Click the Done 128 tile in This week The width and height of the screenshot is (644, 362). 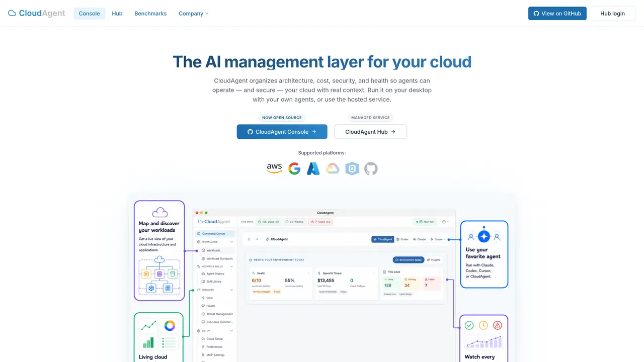tap(392, 284)
